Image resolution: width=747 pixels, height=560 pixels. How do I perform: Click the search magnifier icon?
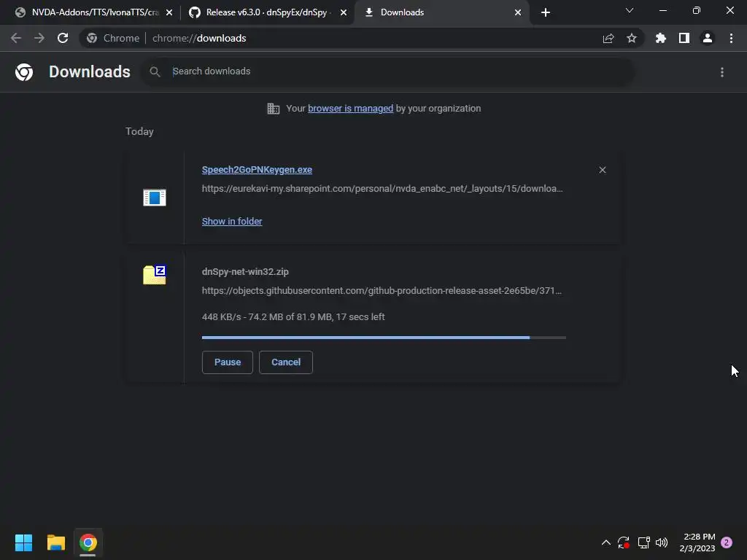155,72
